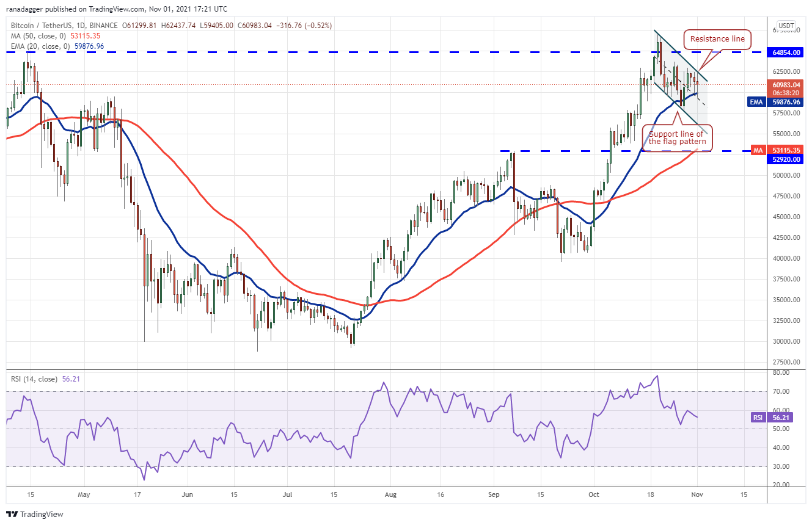Click the purple RSI tag on the scale

point(758,418)
